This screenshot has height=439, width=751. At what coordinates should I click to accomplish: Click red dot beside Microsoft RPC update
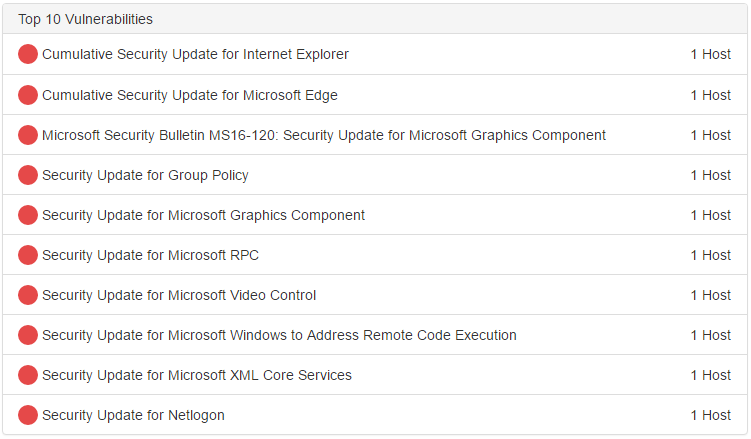pos(28,255)
